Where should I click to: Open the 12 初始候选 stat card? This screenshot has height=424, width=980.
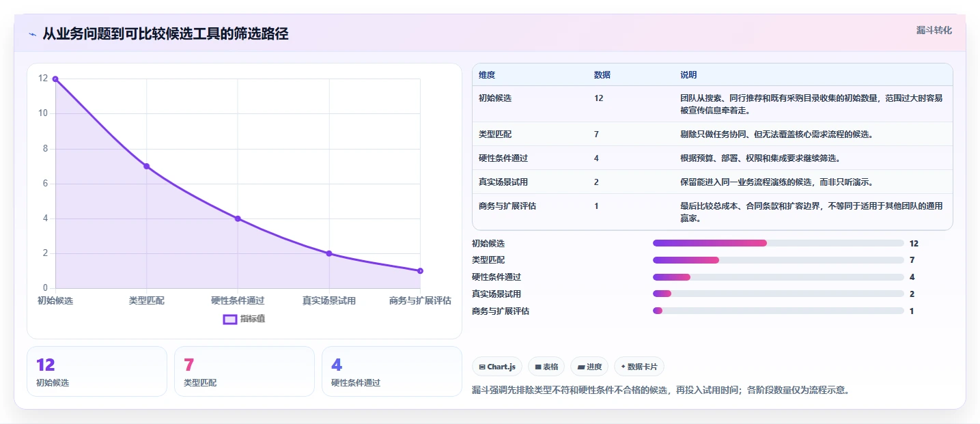tap(97, 371)
